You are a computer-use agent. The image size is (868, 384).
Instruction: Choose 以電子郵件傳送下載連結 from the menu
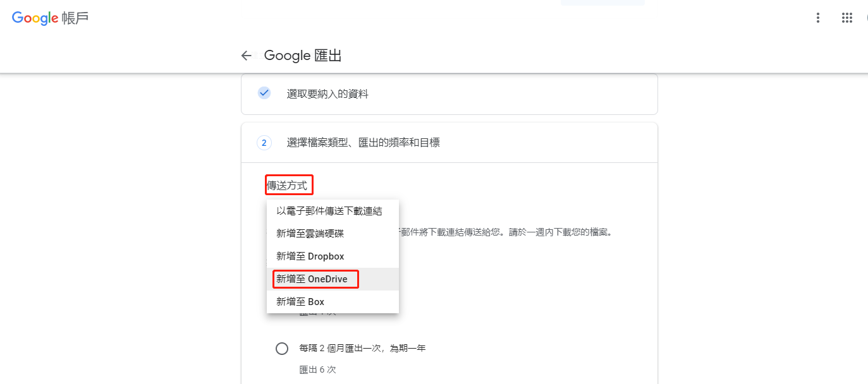[329, 211]
